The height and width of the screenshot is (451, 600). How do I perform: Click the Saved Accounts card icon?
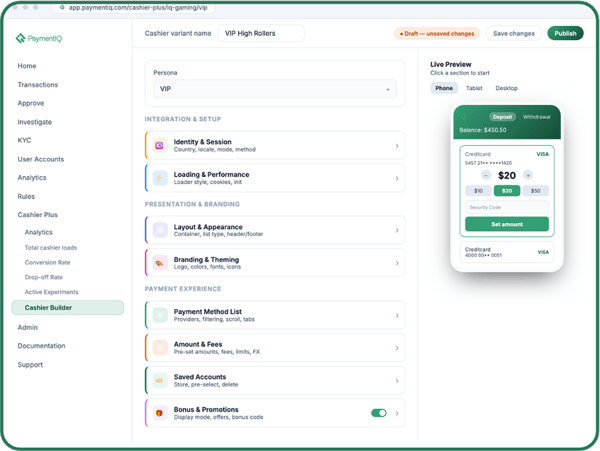(x=160, y=380)
